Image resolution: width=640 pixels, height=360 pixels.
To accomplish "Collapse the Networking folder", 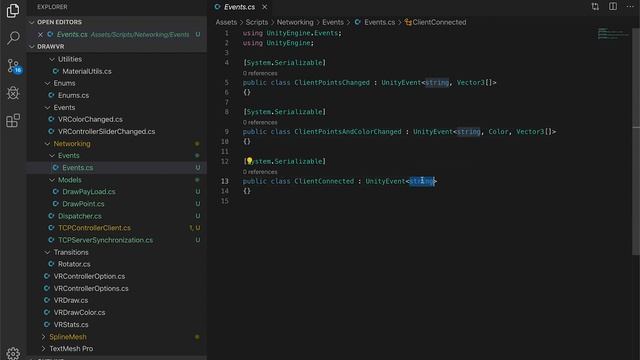I will click(47, 144).
